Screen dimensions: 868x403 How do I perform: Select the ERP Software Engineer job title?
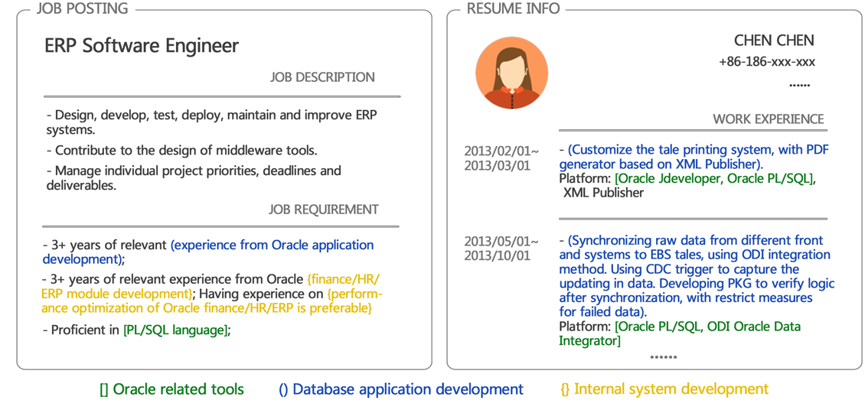point(142,46)
